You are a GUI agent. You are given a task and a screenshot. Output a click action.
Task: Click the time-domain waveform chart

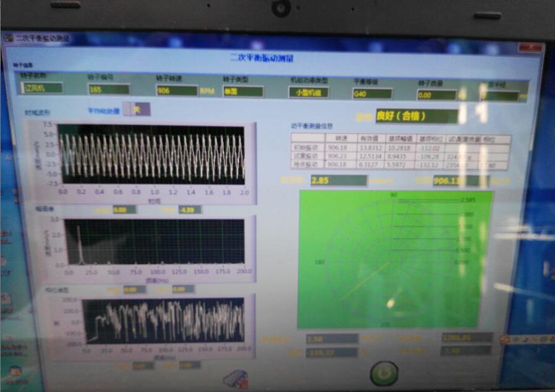pos(151,155)
